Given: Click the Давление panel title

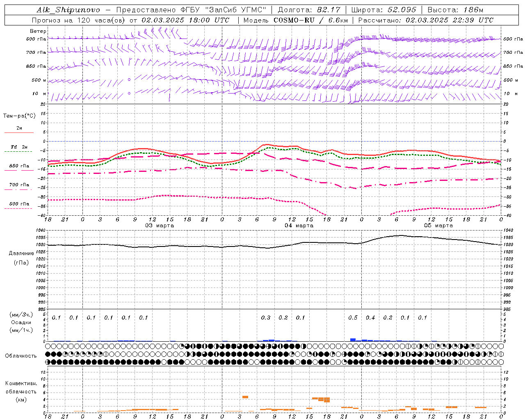Looking at the screenshot, I should [x=21, y=253].
